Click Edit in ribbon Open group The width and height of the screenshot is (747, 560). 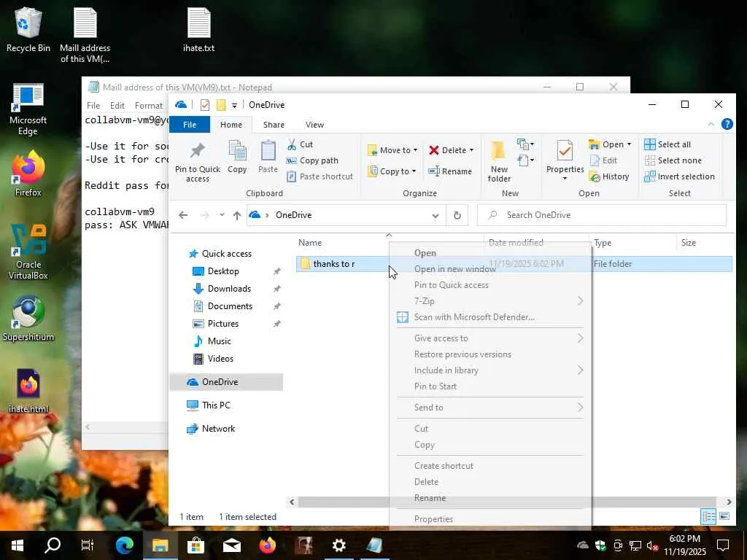point(603,160)
